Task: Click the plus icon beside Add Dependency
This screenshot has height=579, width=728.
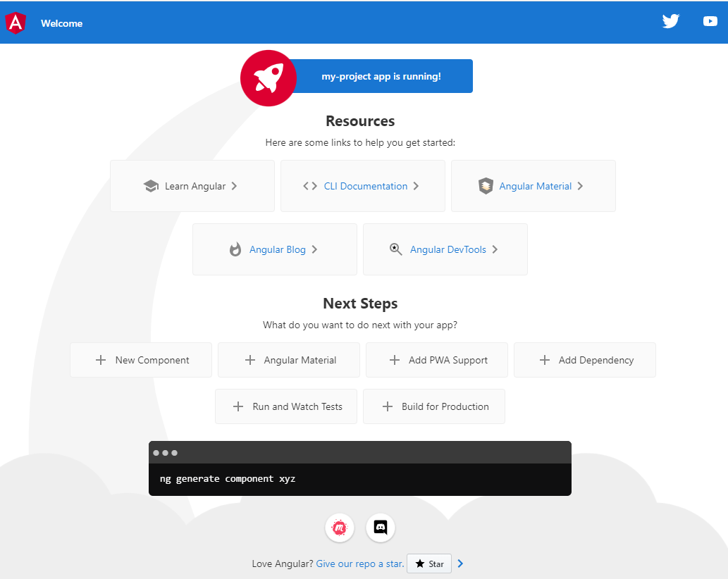Action: pos(545,360)
